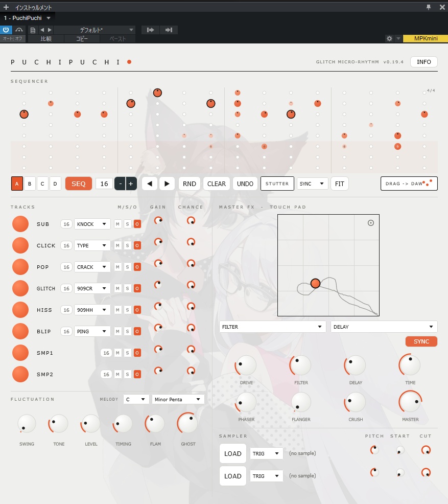Click the GHOST knob

point(187,423)
